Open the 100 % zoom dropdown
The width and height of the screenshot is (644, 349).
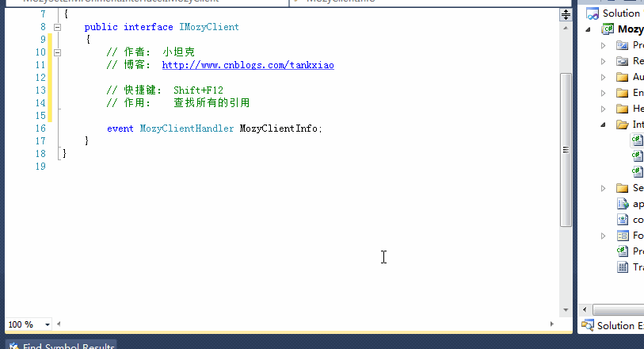click(48, 324)
